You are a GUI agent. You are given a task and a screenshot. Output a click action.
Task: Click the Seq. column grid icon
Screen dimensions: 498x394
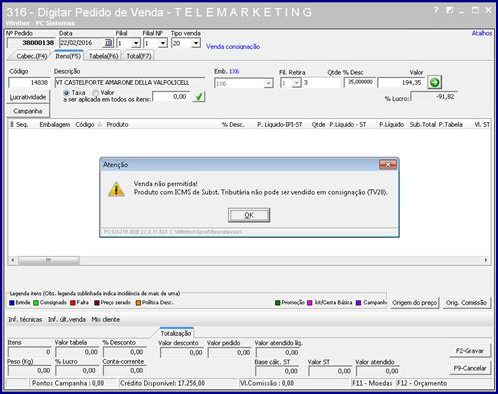[11, 124]
